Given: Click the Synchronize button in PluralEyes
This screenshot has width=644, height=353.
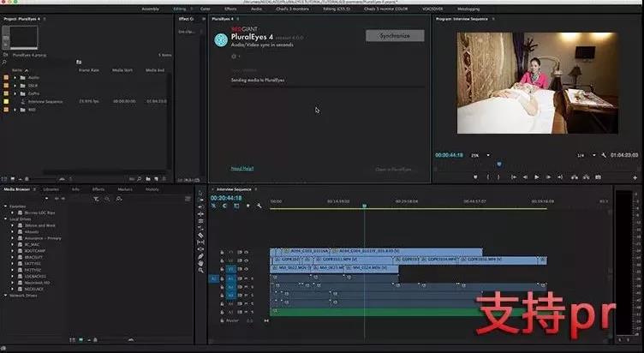Looking at the screenshot, I should coord(395,36).
